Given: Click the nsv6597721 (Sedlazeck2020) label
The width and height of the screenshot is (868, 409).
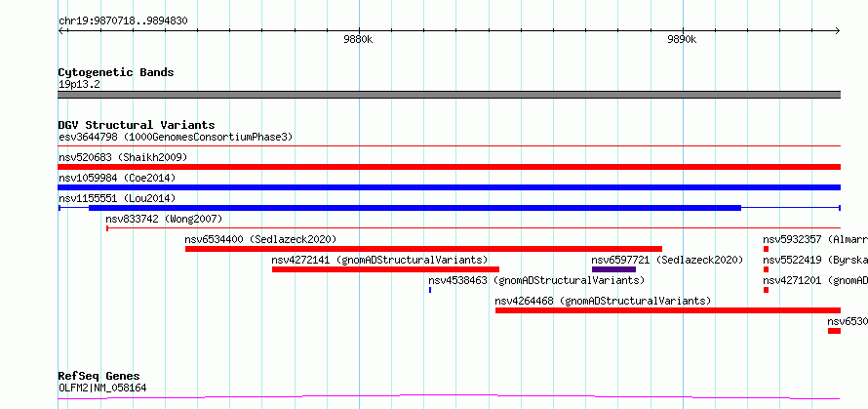Looking at the screenshot, I should [667, 260].
